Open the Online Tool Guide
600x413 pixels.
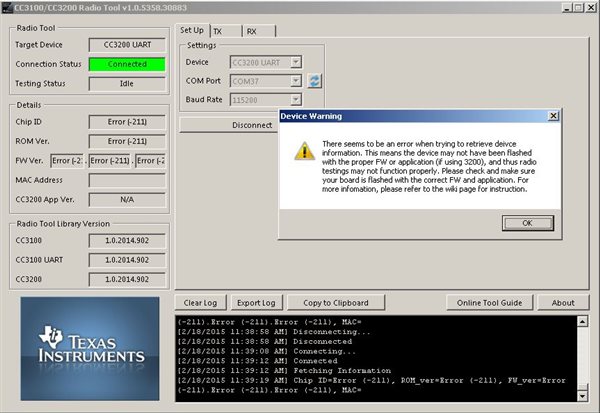pyautogui.click(x=489, y=303)
